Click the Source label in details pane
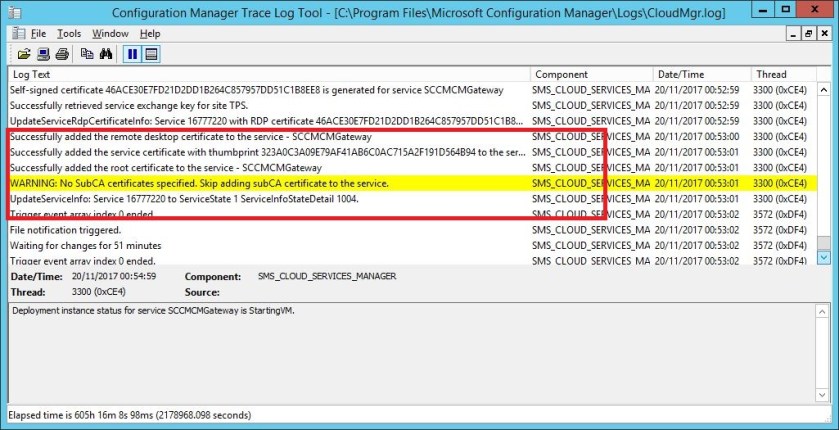Image resolution: width=839 pixels, height=430 pixels. click(x=202, y=293)
